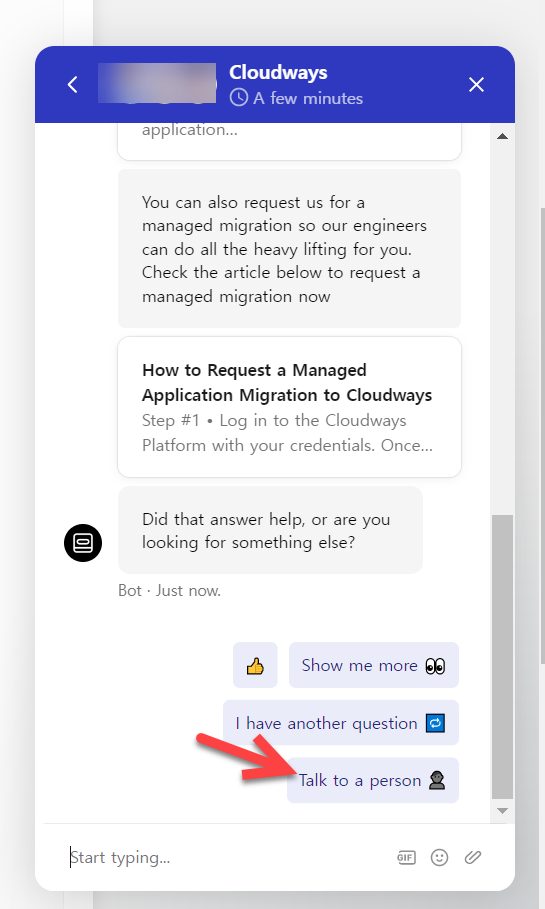Open the GIF picker
Viewport: 545px width, 909px height.
(406, 857)
